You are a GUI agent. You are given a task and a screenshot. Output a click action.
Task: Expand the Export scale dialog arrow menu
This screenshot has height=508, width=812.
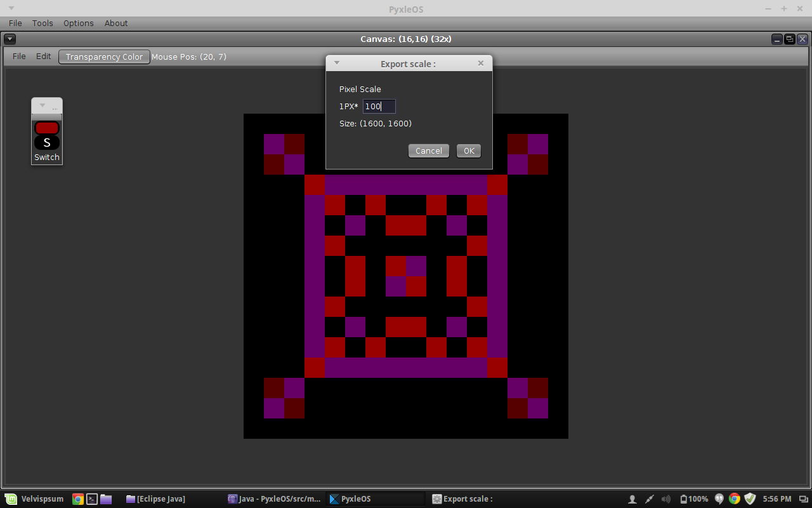coord(337,63)
